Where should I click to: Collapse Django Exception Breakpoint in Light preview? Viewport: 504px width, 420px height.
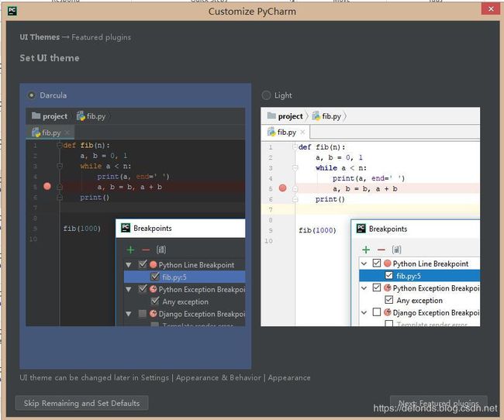(364, 312)
